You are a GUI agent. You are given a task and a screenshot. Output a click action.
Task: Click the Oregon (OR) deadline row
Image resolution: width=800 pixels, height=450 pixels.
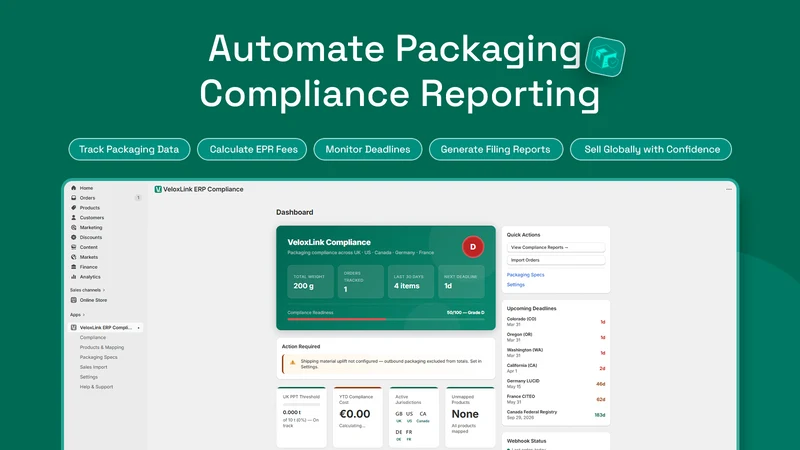(x=556, y=337)
